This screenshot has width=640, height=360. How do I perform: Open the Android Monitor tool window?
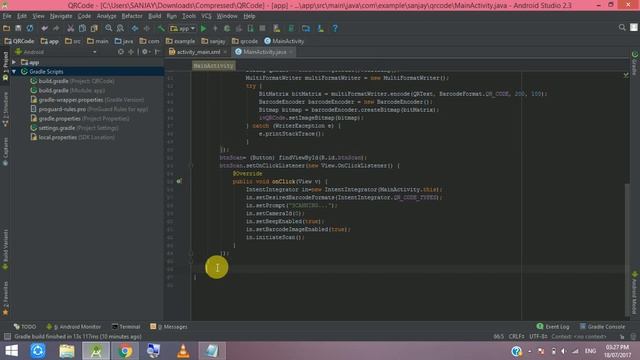click(73, 327)
